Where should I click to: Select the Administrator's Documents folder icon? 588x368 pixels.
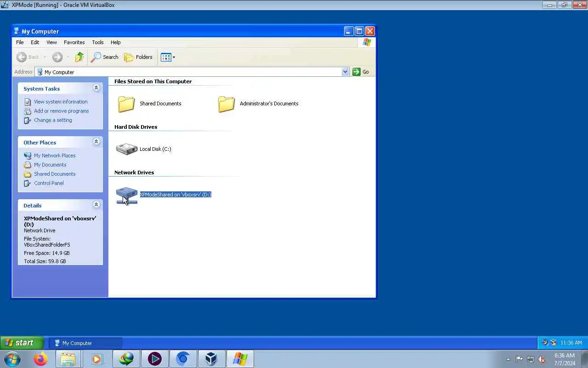226,104
